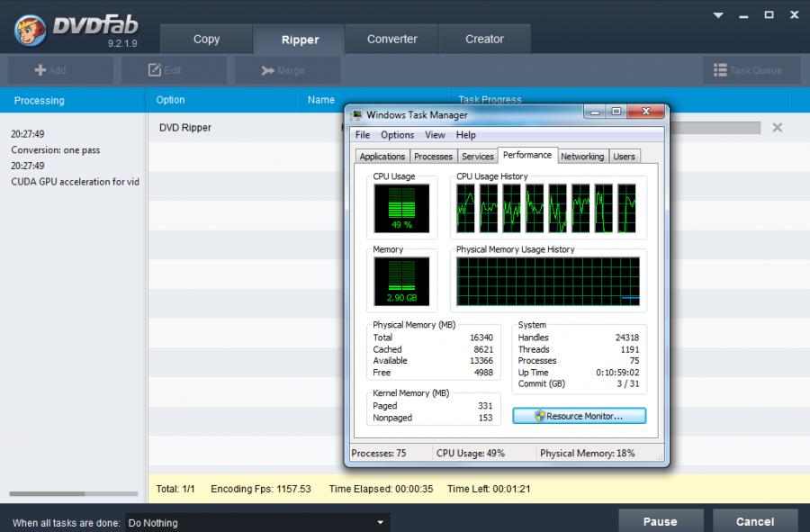
Task: Open Resource Monitor from Task Manager
Action: click(579, 416)
